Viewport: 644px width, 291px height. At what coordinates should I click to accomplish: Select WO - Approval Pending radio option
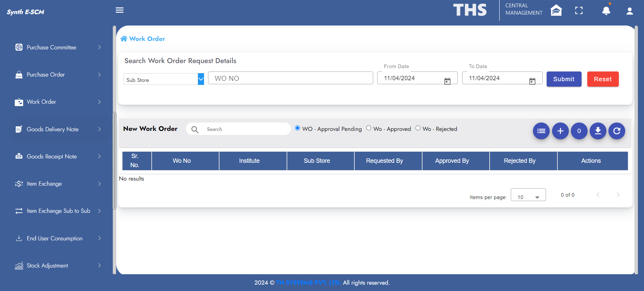[297, 128]
